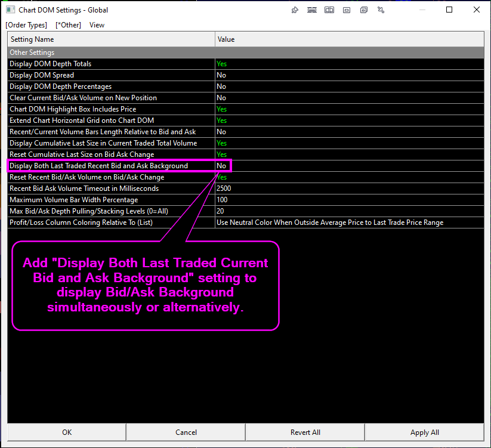Viewport: 491px width, 448px height.
Task: Select 'Clear Current Bid/Ask Volume on New Position'
Action: pos(111,98)
